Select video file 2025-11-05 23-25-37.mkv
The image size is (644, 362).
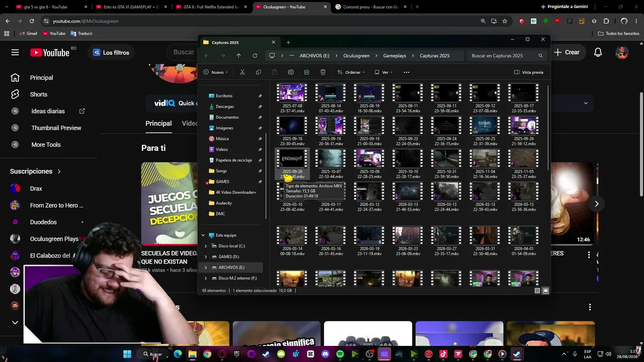(523, 164)
